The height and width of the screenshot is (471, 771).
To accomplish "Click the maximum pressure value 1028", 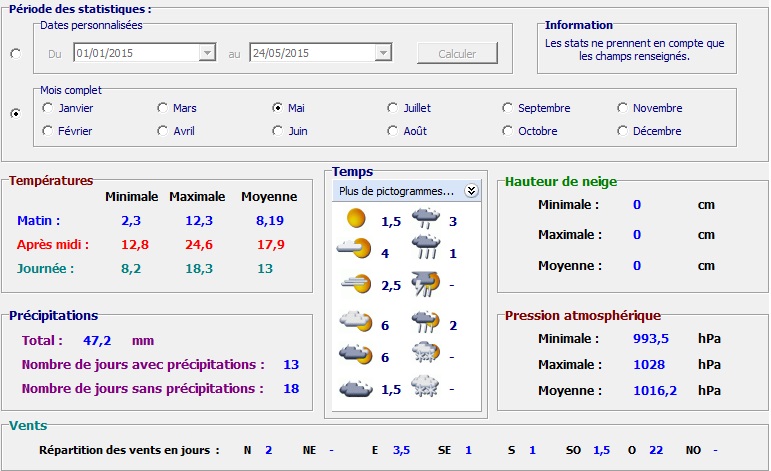I will click(x=649, y=364).
